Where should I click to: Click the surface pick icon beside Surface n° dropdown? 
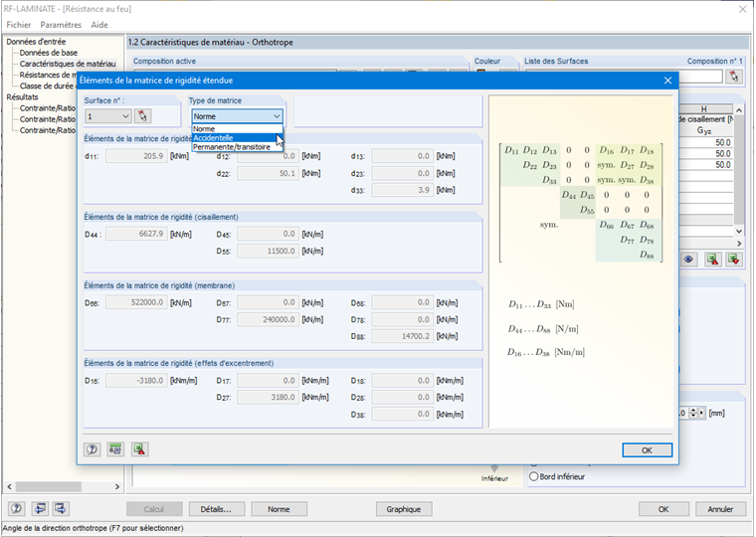coord(142,116)
